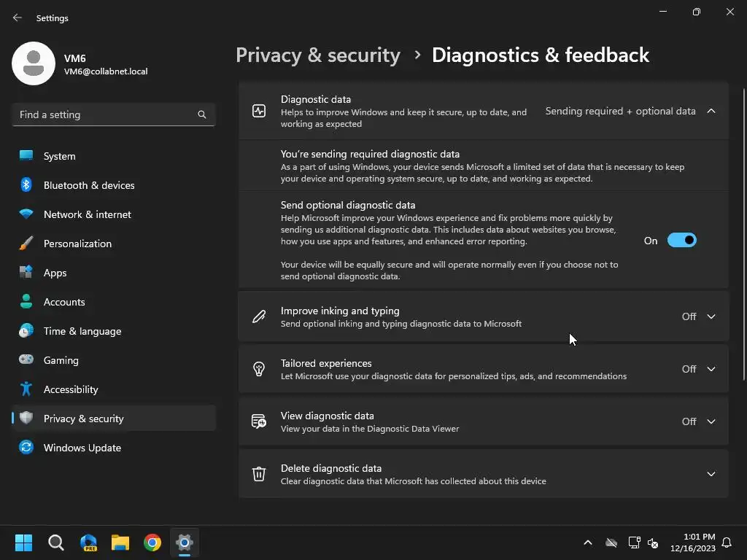747x560 pixels.
Task: Click the lightbulb icon for Tailored experiences
Action: (259, 369)
